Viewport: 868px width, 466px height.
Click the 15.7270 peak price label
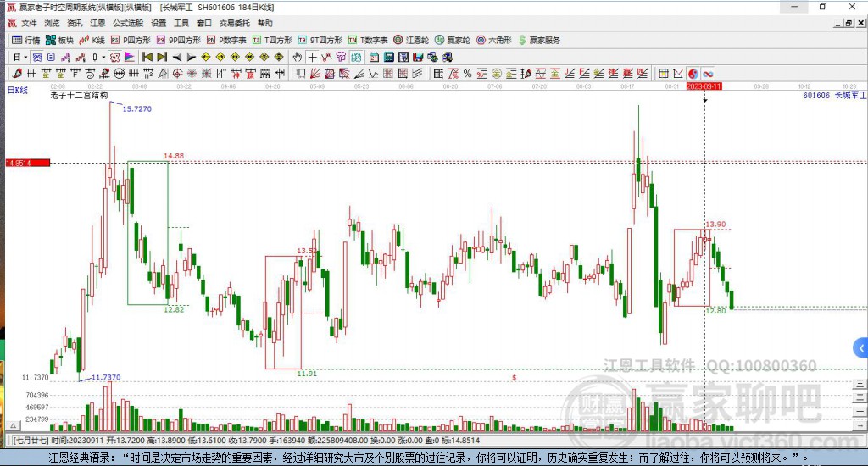(136, 109)
